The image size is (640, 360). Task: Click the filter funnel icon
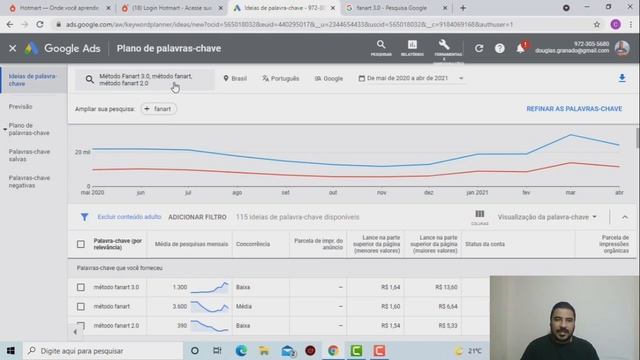pyautogui.click(x=84, y=217)
